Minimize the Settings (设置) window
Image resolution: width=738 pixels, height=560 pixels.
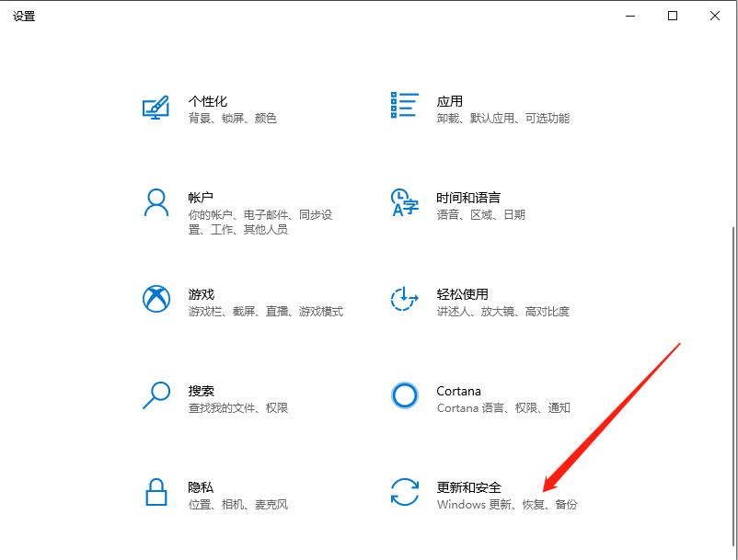click(630, 16)
